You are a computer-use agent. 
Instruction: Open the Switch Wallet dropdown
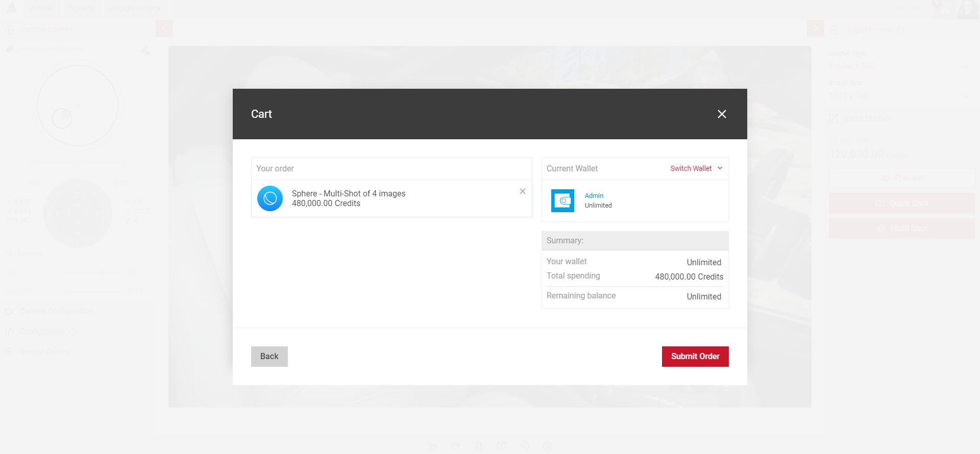[696, 168]
